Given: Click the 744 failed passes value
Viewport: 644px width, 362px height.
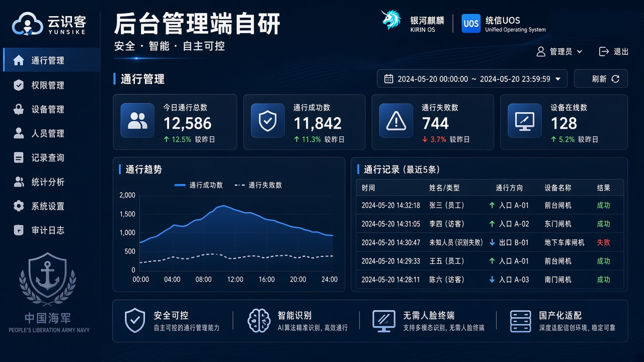Looking at the screenshot, I should 435,123.
